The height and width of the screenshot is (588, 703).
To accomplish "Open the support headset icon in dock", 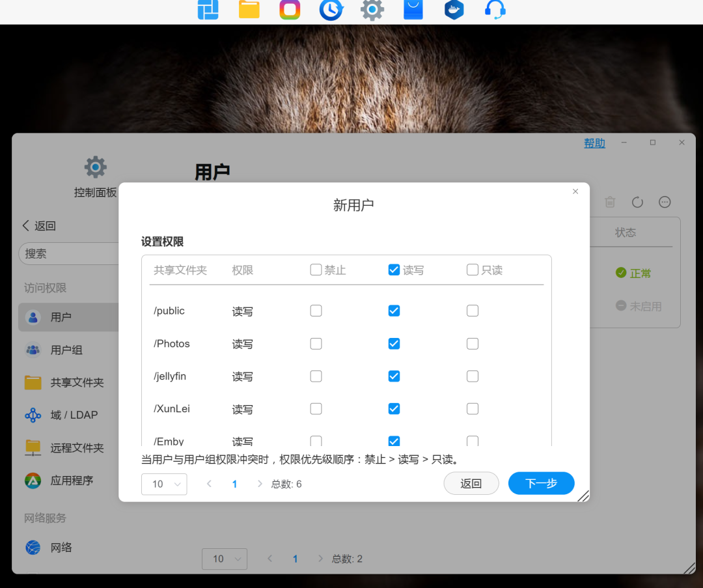I will (495, 10).
